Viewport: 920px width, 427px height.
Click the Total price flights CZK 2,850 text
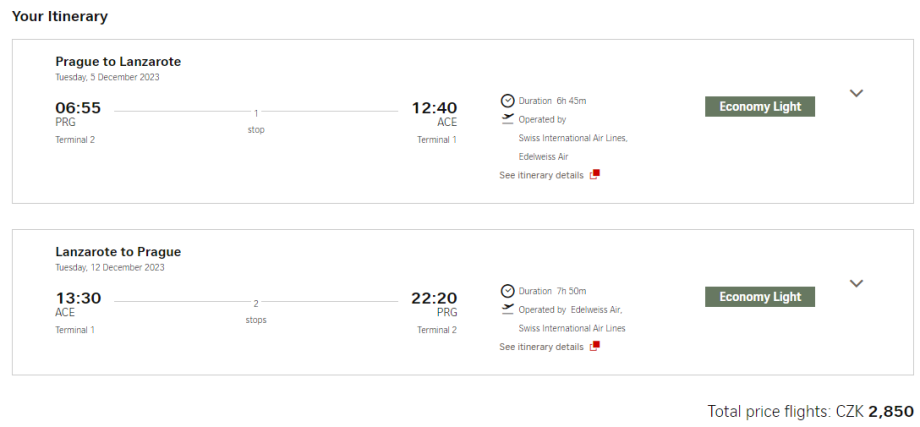[x=810, y=411]
